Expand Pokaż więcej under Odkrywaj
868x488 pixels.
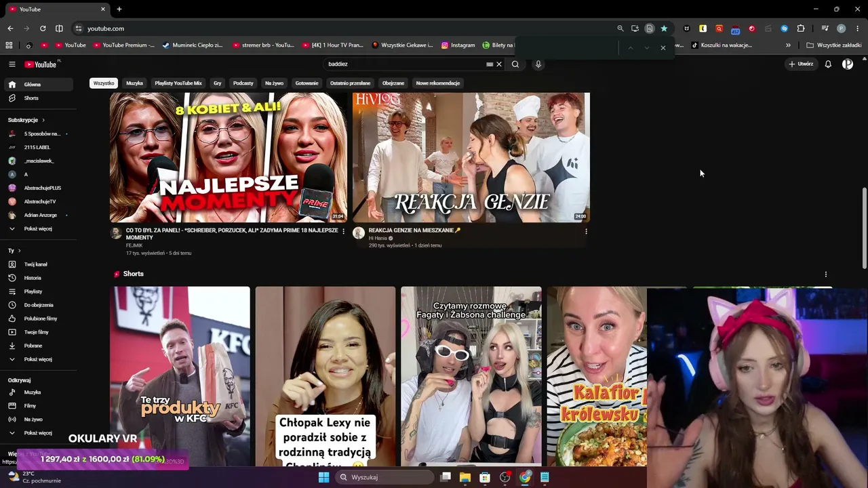(37, 433)
